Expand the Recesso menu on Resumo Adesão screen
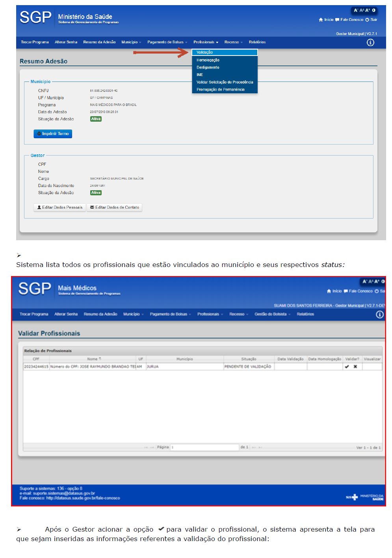The height and width of the screenshot is (558, 392). 234,42
